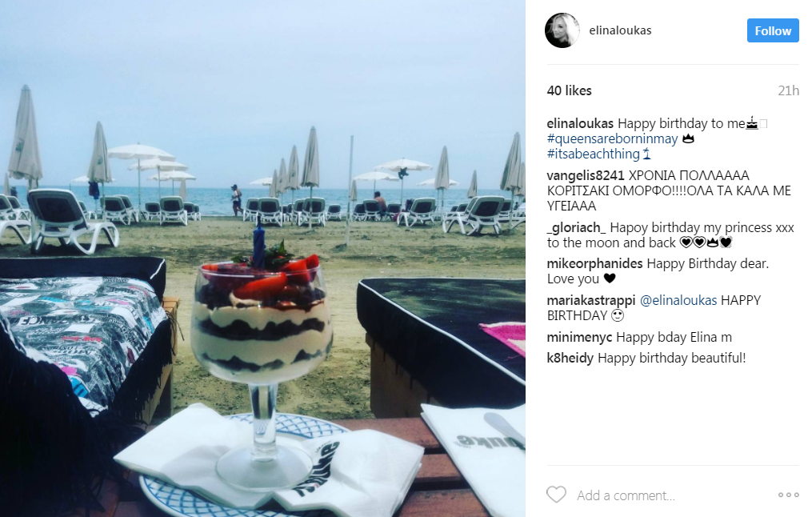812x517 pixels.
Task: View the 40 likes list
Action: (x=569, y=90)
